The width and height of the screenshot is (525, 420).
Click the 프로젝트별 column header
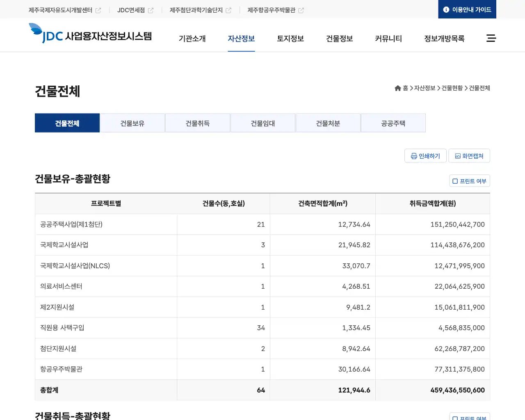coord(106,203)
